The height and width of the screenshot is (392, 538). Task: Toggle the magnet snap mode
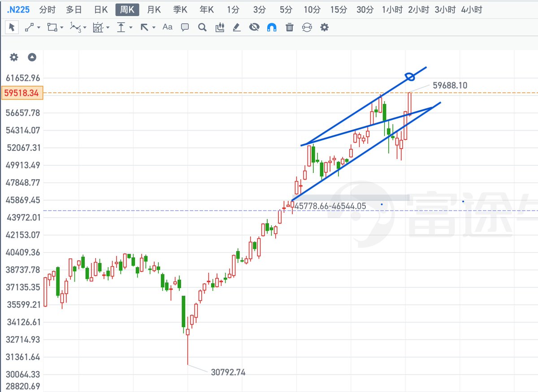coord(272,27)
